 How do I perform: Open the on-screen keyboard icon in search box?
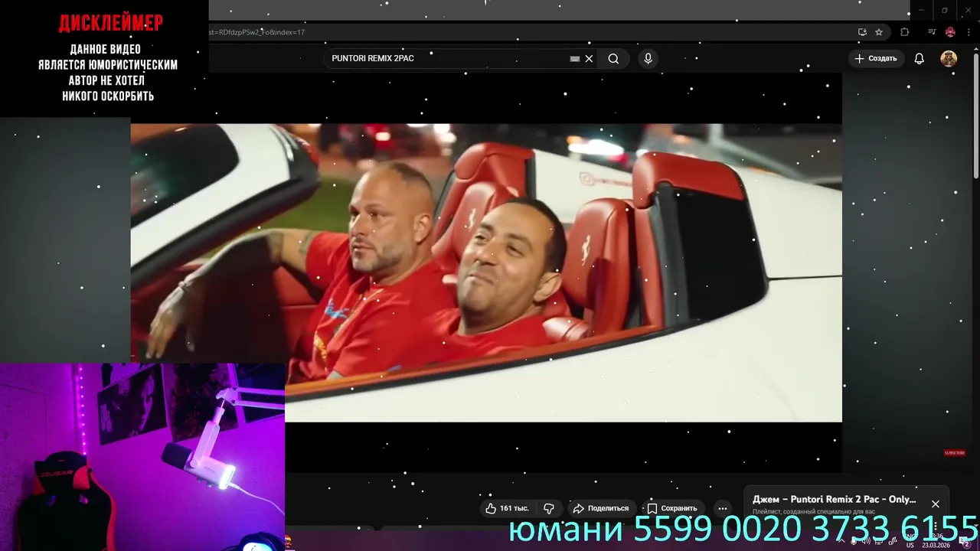pos(575,59)
